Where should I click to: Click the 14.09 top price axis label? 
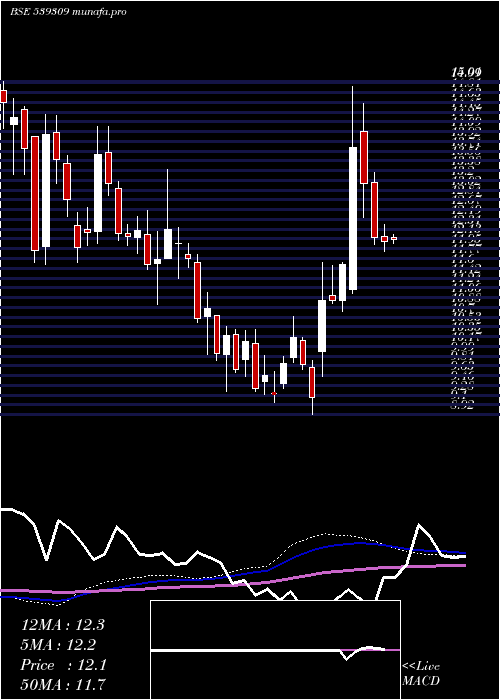(467, 71)
